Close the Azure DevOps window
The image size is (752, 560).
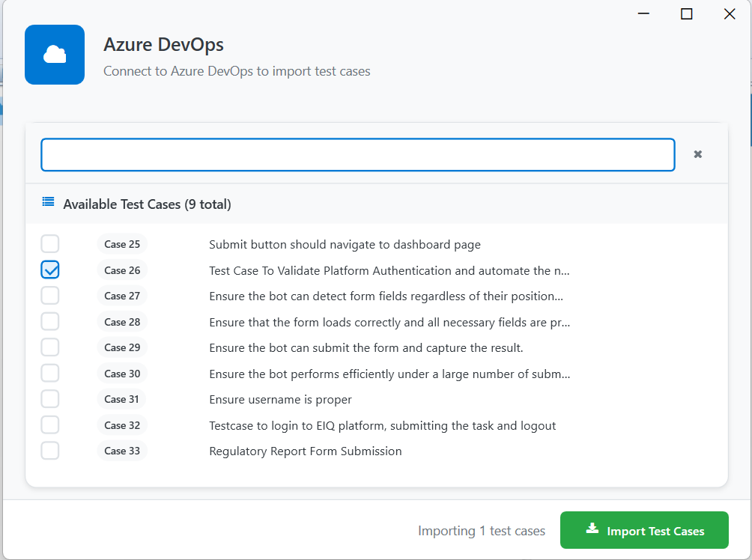730,14
